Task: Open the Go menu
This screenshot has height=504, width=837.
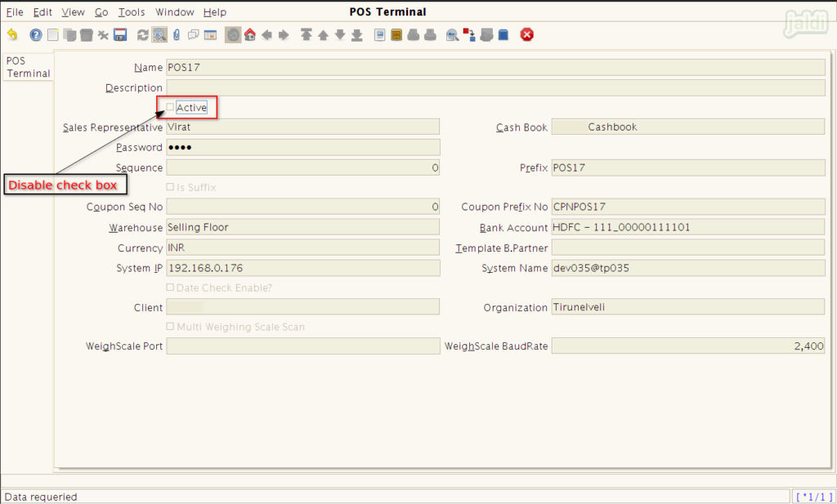Action: coord(101,11)
